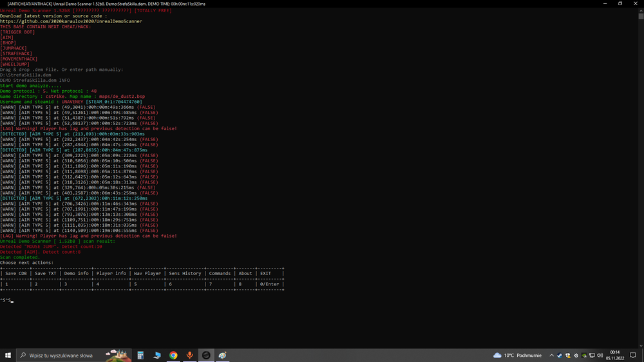Click the 'Player info' table cell
Screen dimensions: 644x362
pyautogui.click(x=111, y=273)
